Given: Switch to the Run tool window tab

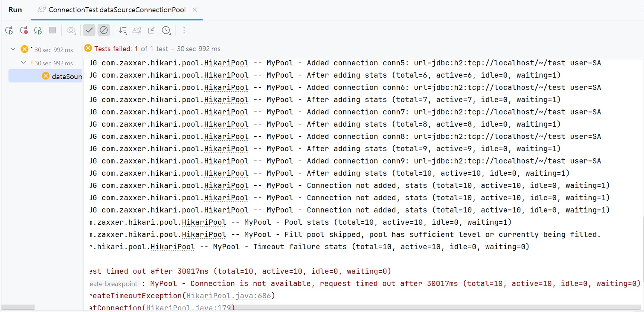Looking at the screenshot, I should [15, 10].
